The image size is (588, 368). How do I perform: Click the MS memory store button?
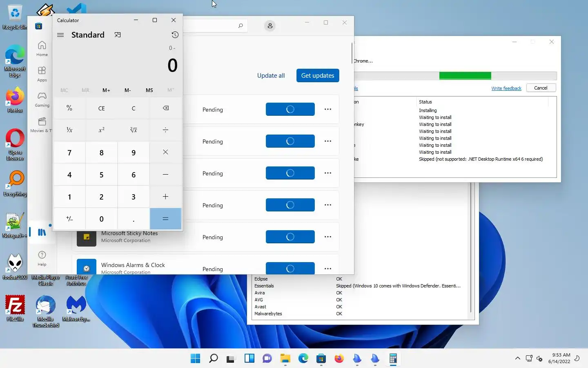(x=149, y=90)
